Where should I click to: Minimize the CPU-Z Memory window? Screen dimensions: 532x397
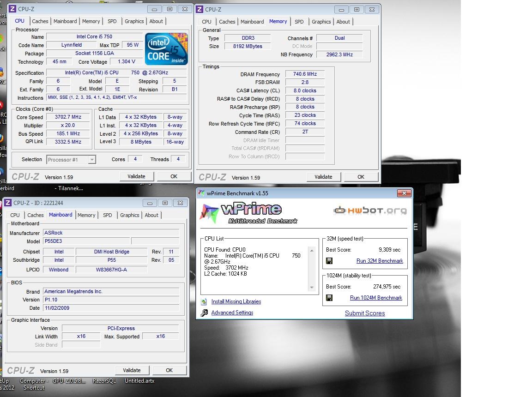coord(341,10)
